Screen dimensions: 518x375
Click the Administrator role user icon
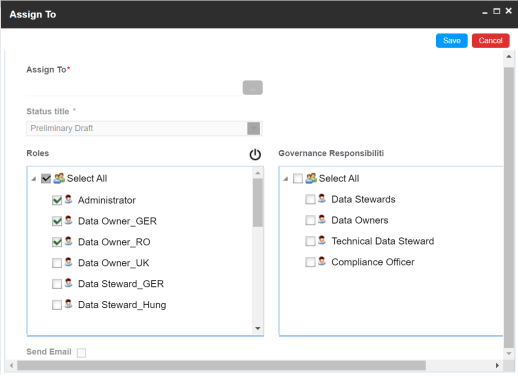(x=68, y=199)
